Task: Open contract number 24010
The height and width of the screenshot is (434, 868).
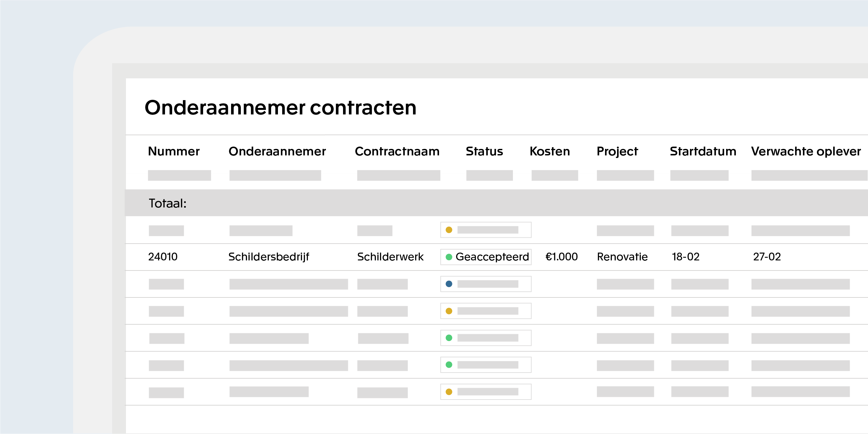Action: (163, 257)
